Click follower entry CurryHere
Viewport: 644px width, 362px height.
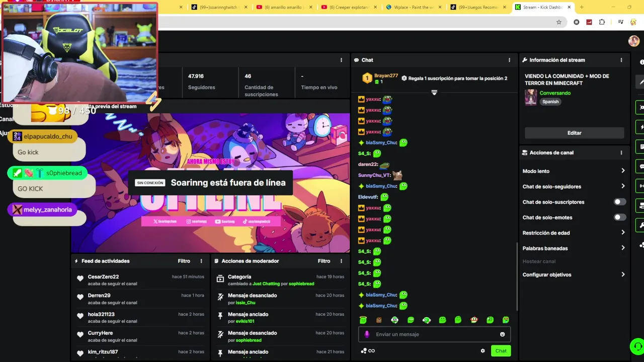tap(100, 333)
